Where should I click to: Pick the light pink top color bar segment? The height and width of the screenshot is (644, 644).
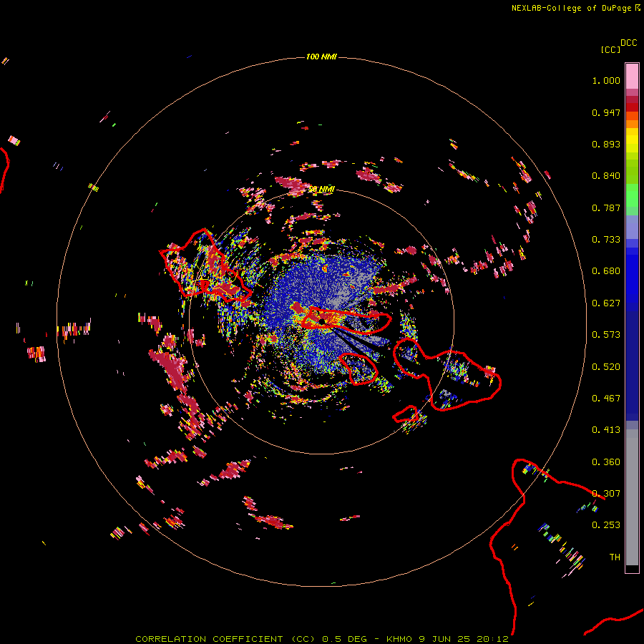[632, 77]
